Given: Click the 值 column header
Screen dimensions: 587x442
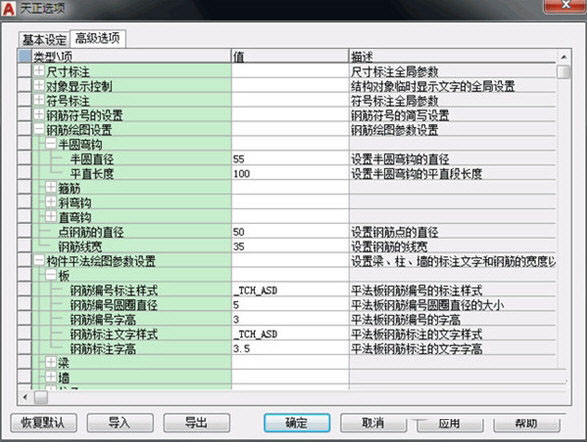Looking at the screenshot, I should tap(290, 56).
